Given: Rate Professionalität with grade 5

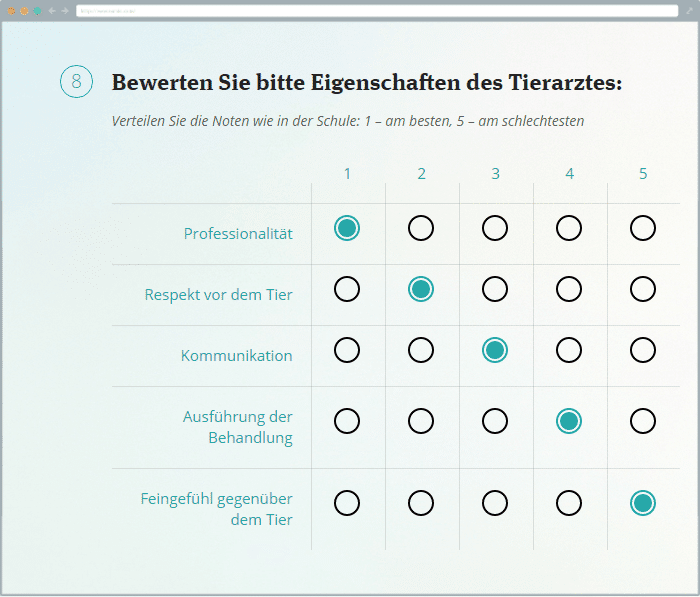Looking at the screenshot, I should coord(643,228).
